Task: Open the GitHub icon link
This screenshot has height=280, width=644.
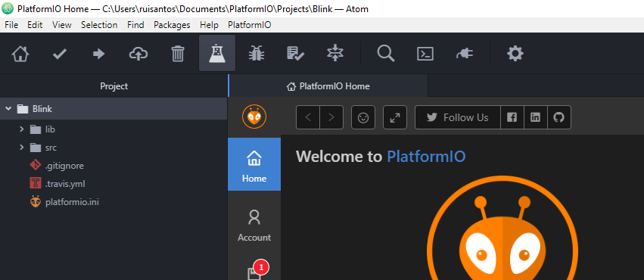Action: pyautogui.click(x=559, y=117)
